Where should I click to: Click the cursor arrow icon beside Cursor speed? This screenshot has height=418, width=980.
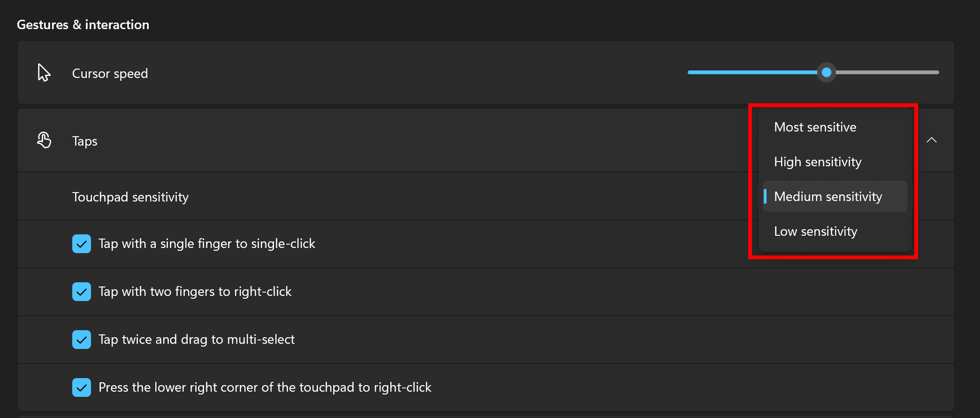tap(44, 73)
